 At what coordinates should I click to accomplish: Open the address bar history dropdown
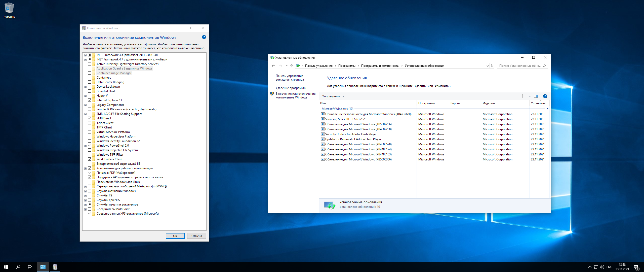click(488, 66)
